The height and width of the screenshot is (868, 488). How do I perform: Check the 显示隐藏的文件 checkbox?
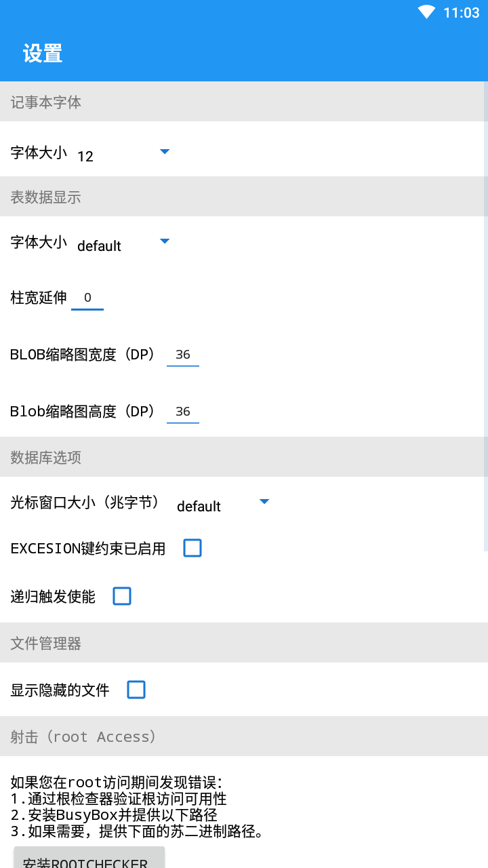[x=136, y=690]
